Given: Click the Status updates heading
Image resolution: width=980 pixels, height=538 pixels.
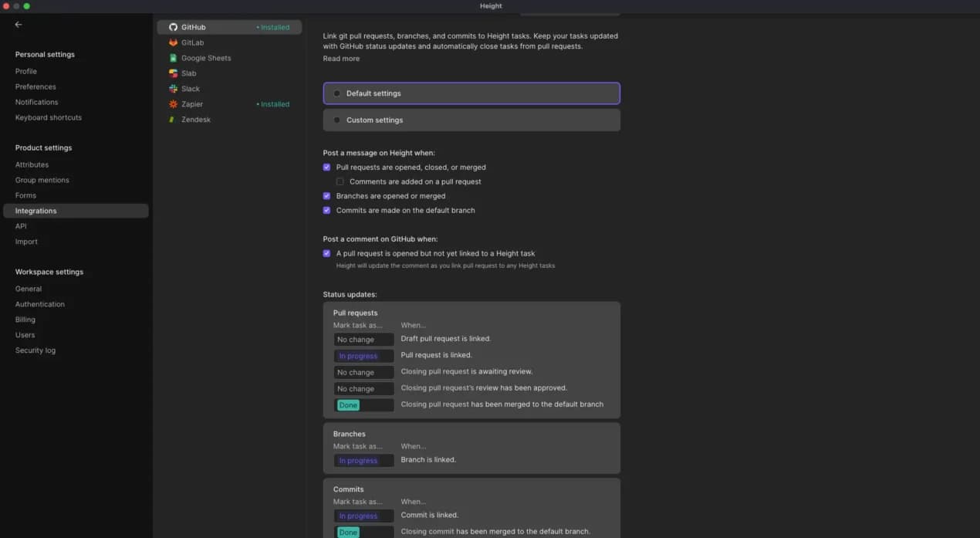Looking at the screenshot, I should [350, 295].
